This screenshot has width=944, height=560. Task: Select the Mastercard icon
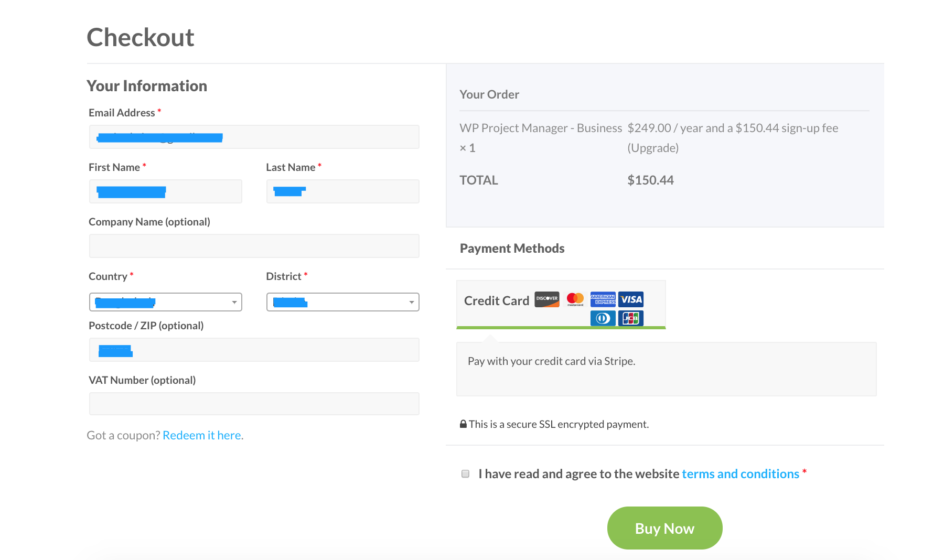[575, 299]
